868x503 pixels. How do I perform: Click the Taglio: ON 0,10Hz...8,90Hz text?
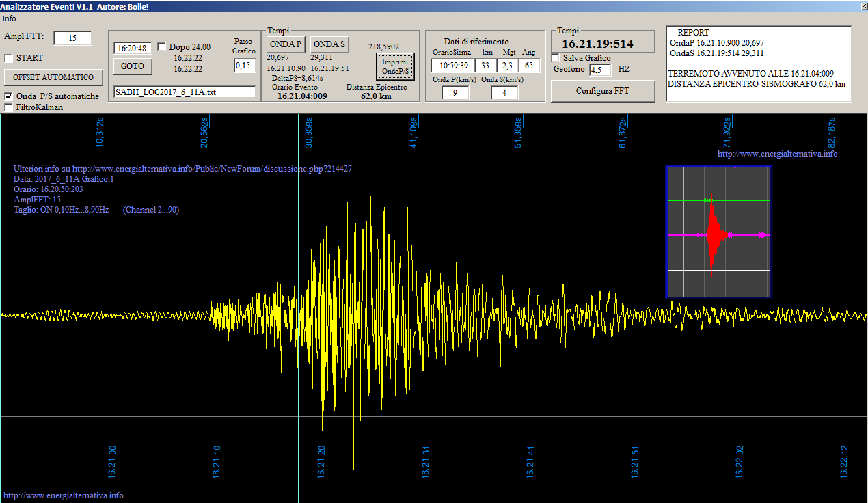click(x=61, y=210)
